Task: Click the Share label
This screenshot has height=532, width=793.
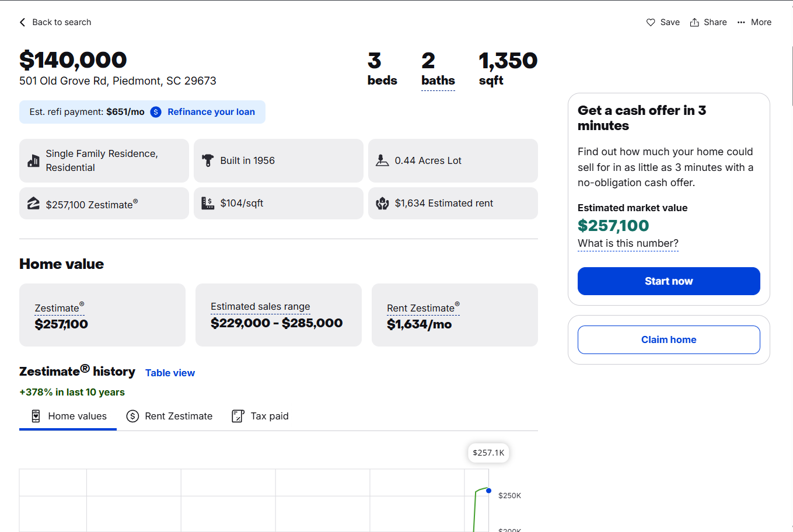Action: point(715,22)
